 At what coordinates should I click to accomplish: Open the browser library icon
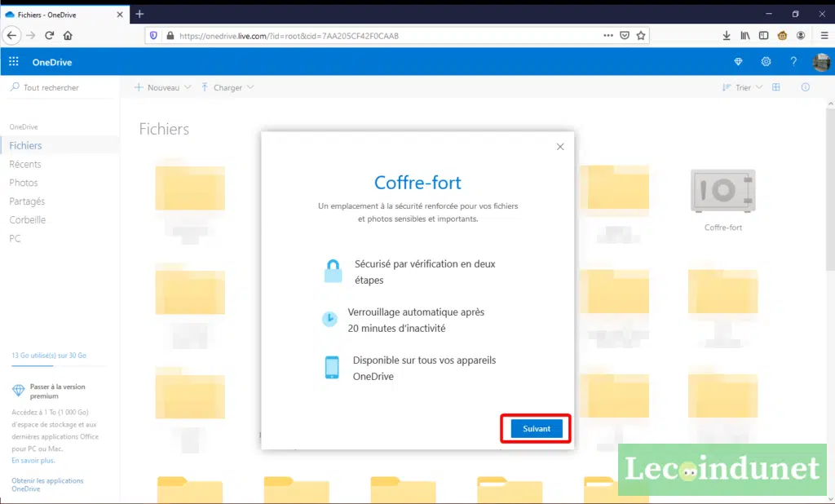[745, 36]
